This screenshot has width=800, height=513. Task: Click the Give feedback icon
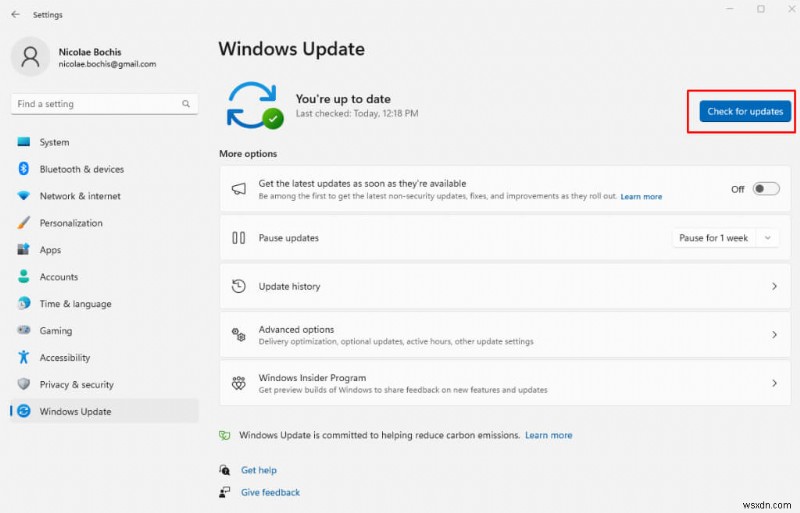coord(224,492)
